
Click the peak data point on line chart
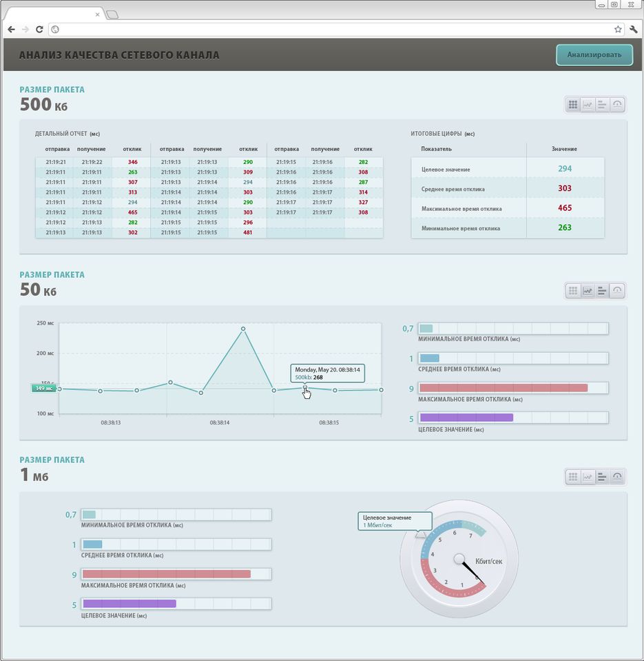point(243,328)
